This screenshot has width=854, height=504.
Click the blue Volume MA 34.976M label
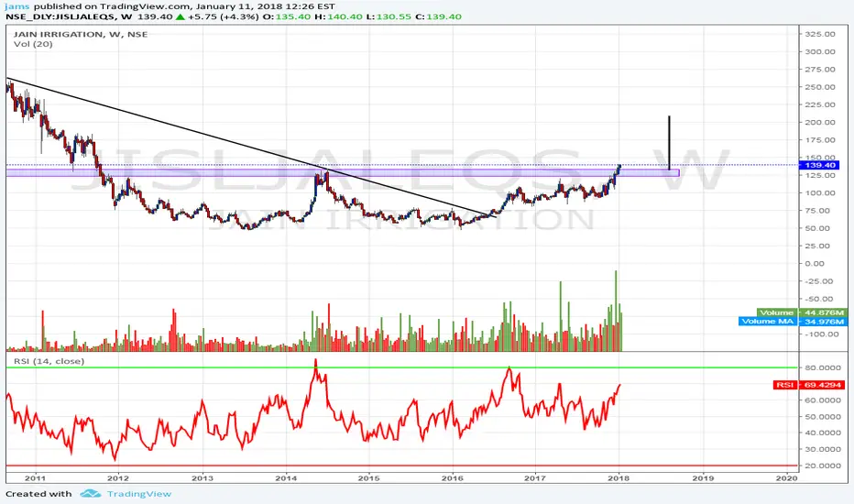click(x=793, y=321)
